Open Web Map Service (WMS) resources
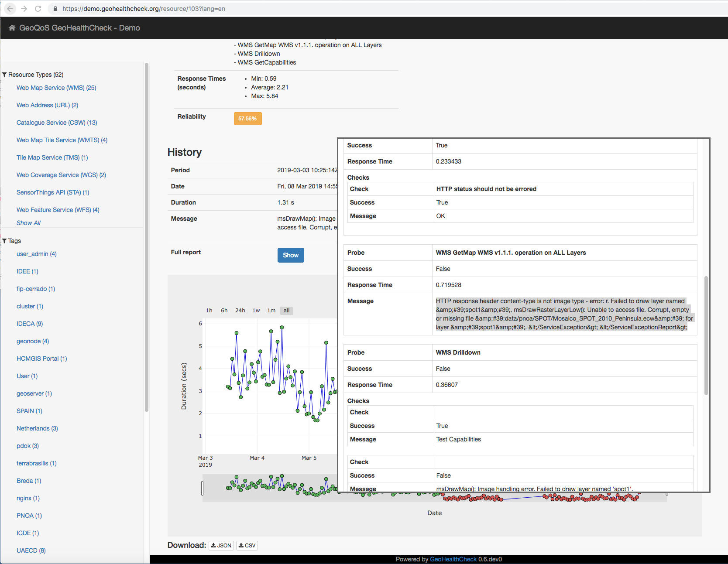 point(56,88)
